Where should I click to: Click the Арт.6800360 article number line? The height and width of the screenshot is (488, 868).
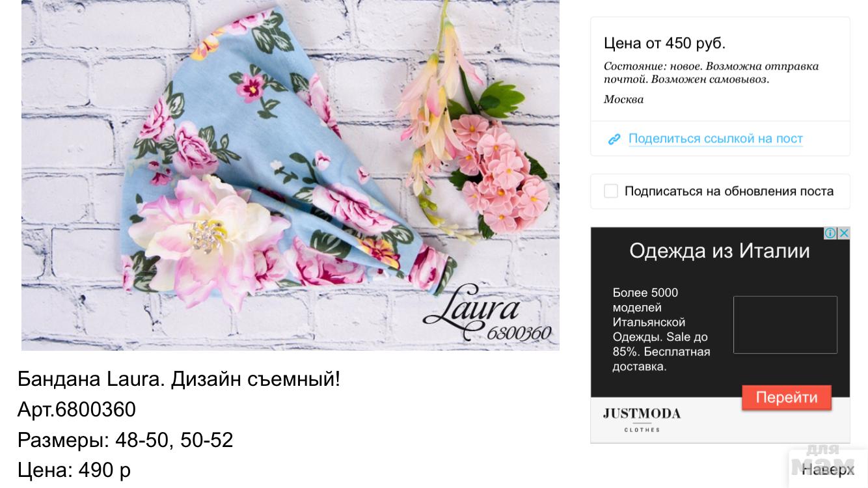click(77, 409)
